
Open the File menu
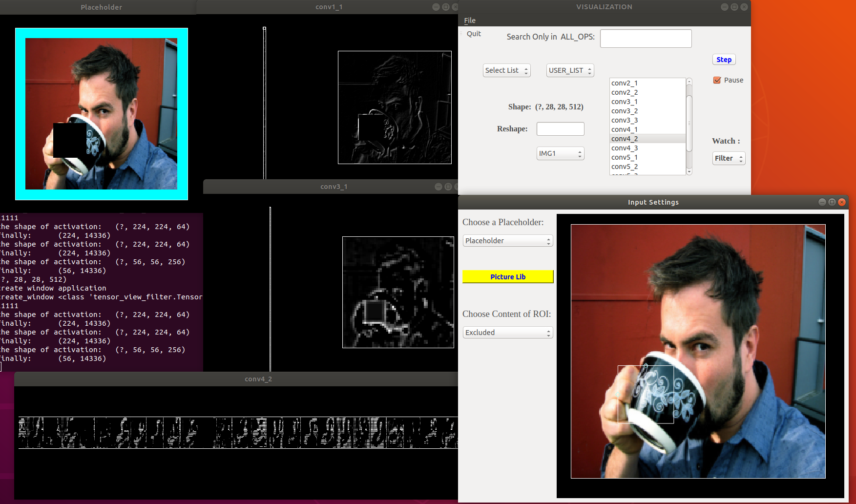(x=470, y=21)
